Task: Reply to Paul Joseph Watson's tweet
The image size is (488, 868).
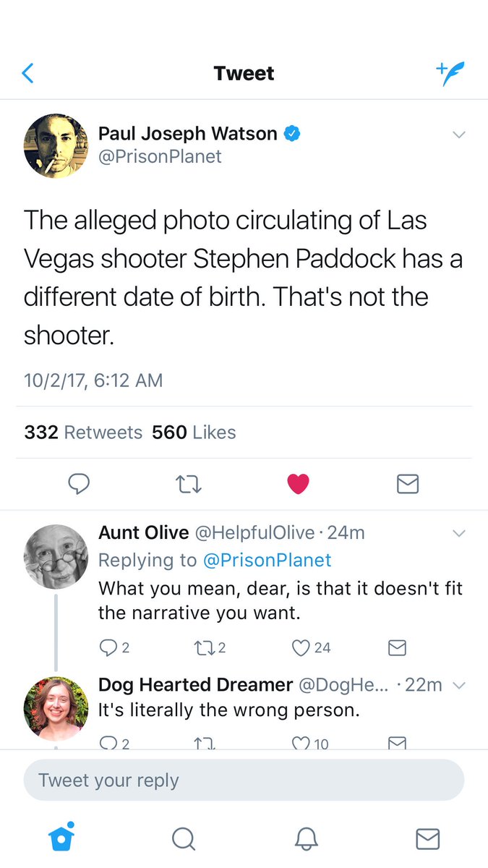Action: [79, 484]
